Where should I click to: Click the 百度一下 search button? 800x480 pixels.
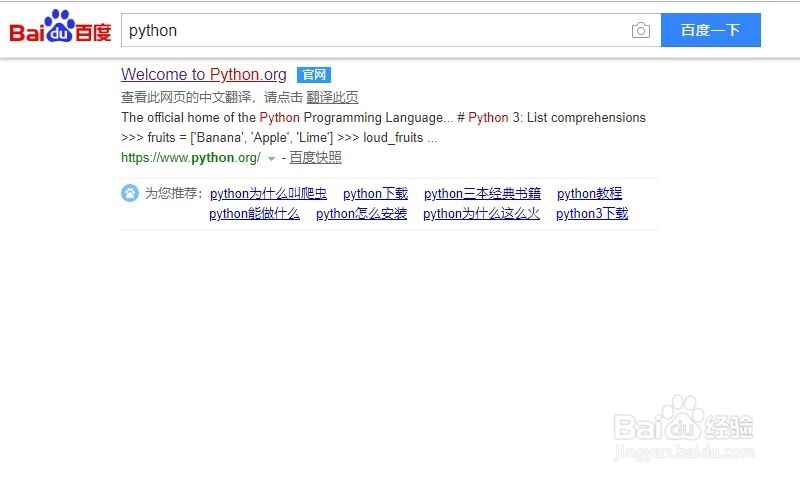pos(711,30)
